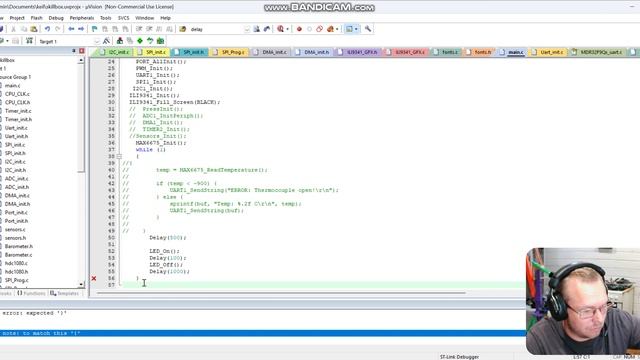640x360 pixels.
Task: Navigate backwards with the left arrow
Action: [71, 29]
